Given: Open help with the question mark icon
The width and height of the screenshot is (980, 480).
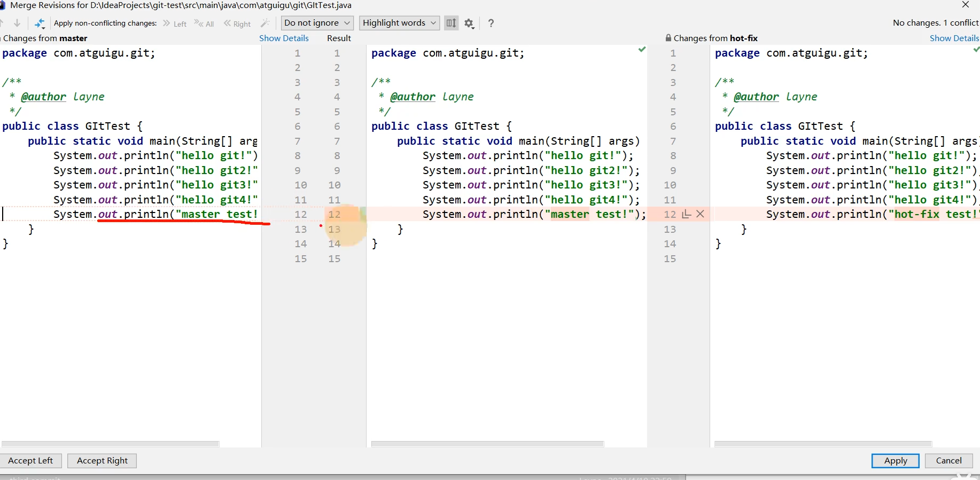Looking at the screenshot, I should coord(491,23).
